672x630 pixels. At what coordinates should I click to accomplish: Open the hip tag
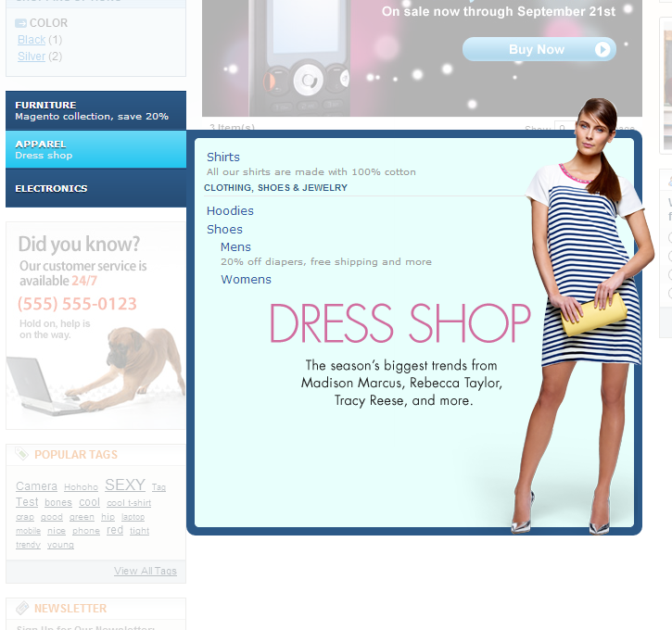click(x=108, y=517)
